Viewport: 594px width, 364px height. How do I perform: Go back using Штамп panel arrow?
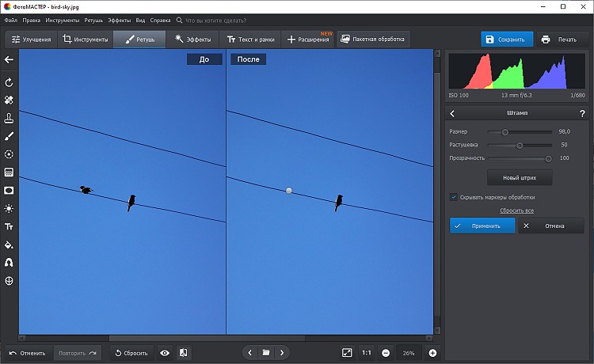click(x=452, y=114)
